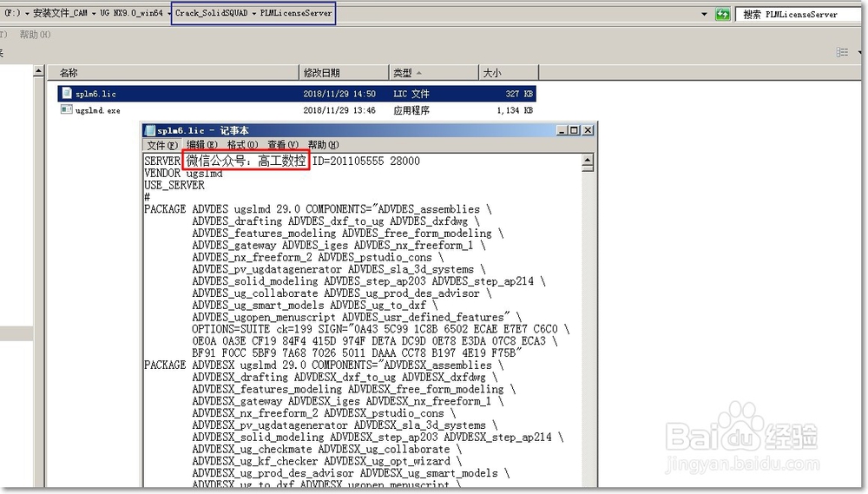Open the view options icon in Explorer toolbar

pyautogui.click(x=843, y=52)
